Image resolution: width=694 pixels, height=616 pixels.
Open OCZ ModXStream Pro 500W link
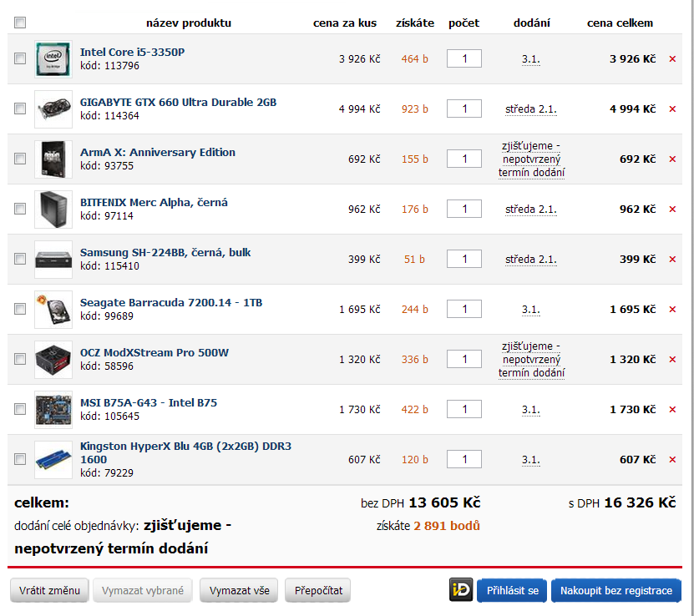click(x=154, y=352)
